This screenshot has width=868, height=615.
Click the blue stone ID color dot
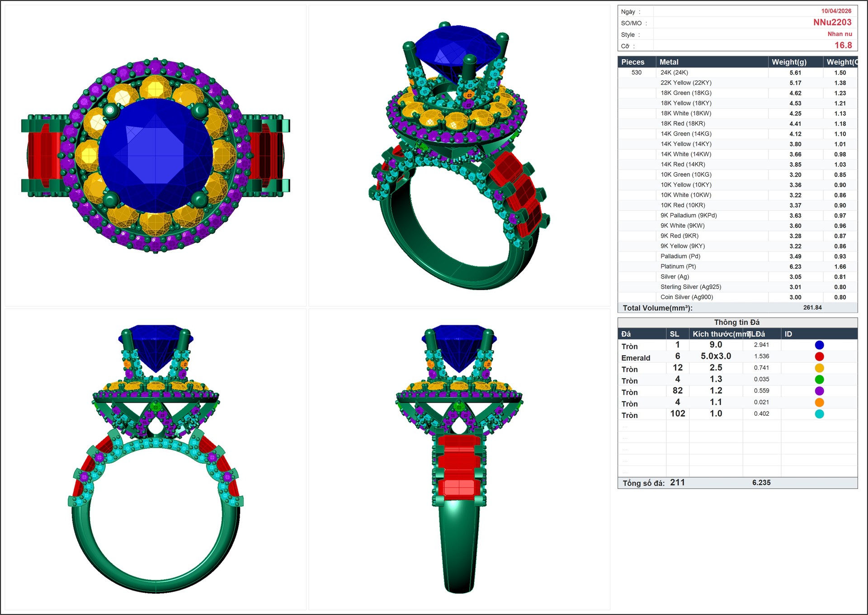(819, 345)
